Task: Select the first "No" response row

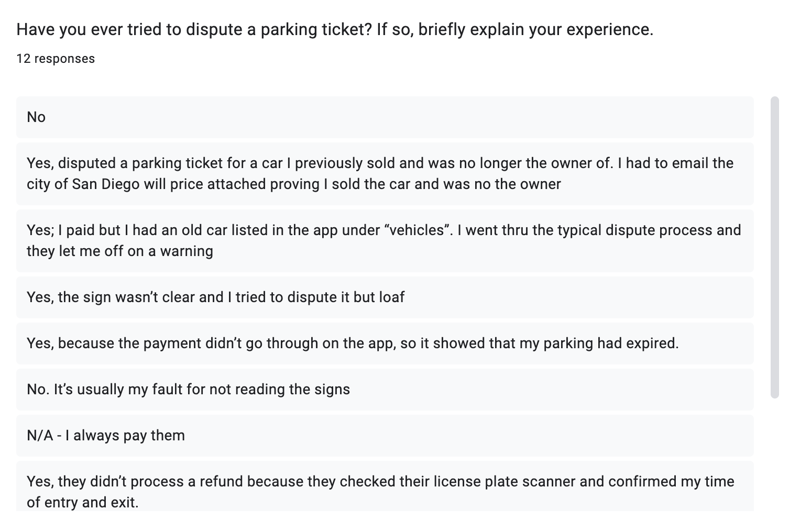Action: [x=385, y=117]
